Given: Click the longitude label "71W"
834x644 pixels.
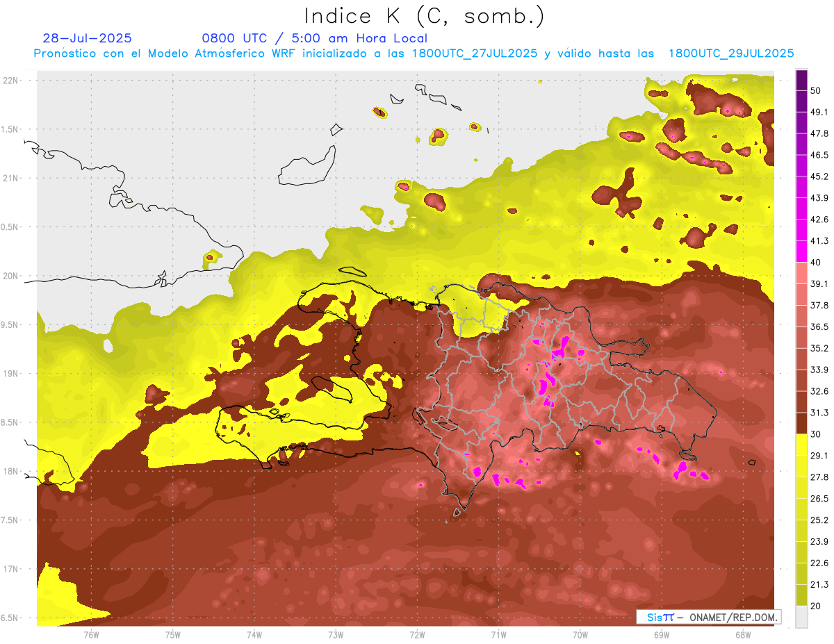Looking at the screenshot, I should click(x=498, y=635).
